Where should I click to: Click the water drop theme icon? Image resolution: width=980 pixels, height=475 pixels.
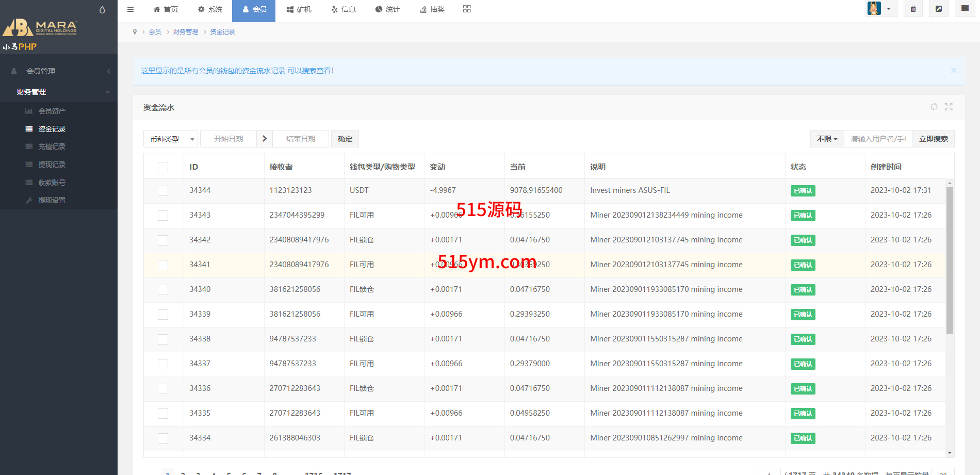(x=102, y=10)
